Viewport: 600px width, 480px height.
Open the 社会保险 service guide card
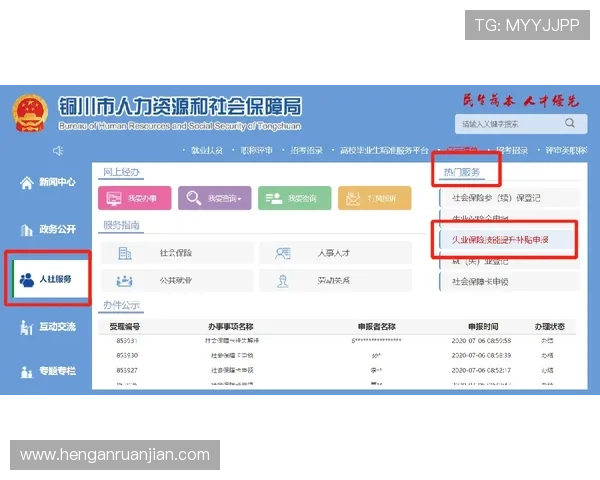click(x=178, y=253)
